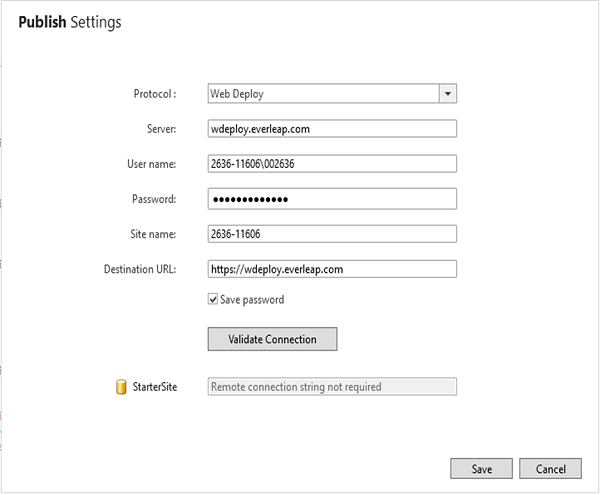Click the StarterSite label text
600x495 pixels.
155,386
